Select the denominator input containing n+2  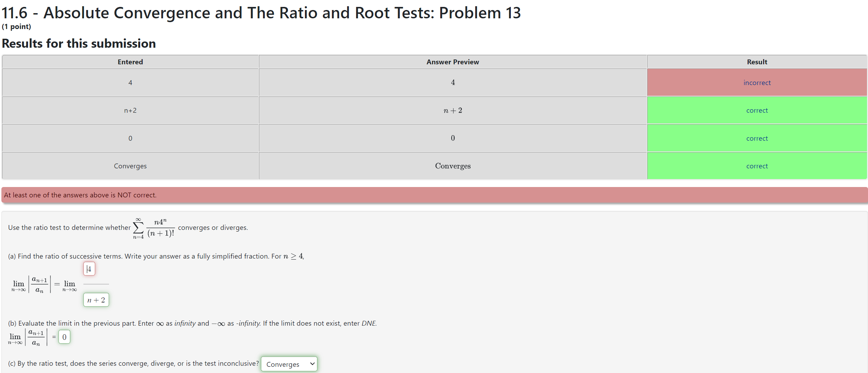[x=96, y=299]
